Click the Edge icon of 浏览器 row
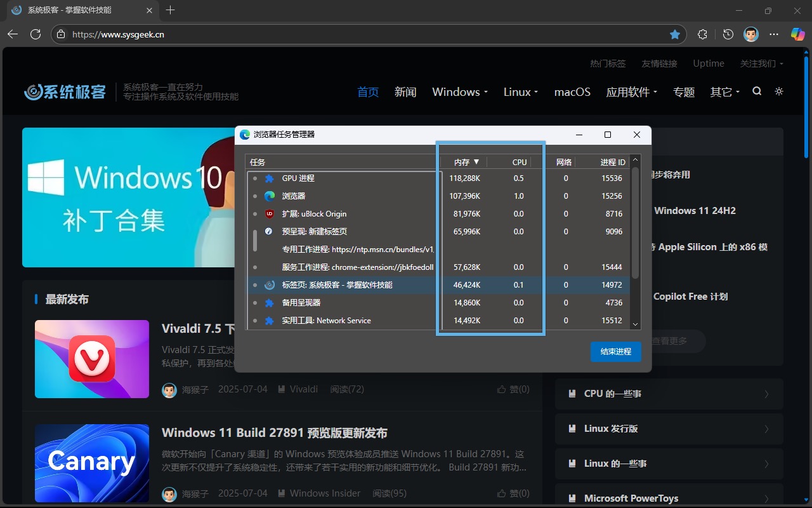812x508 pixels. pyautogui.click(x=269, y=196)
